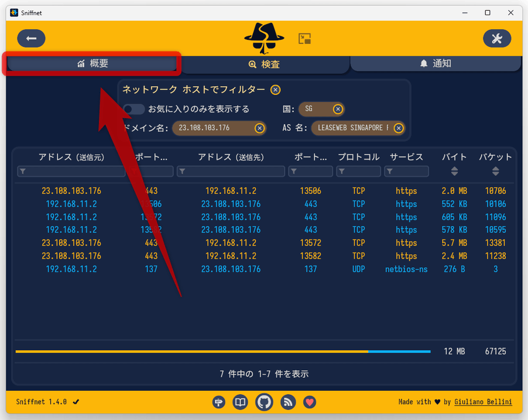Viewport: 528px width, 420px height.
Task: Select the UDP netbios-ns row
Action: pyautogui.click(x=265, y=269)
